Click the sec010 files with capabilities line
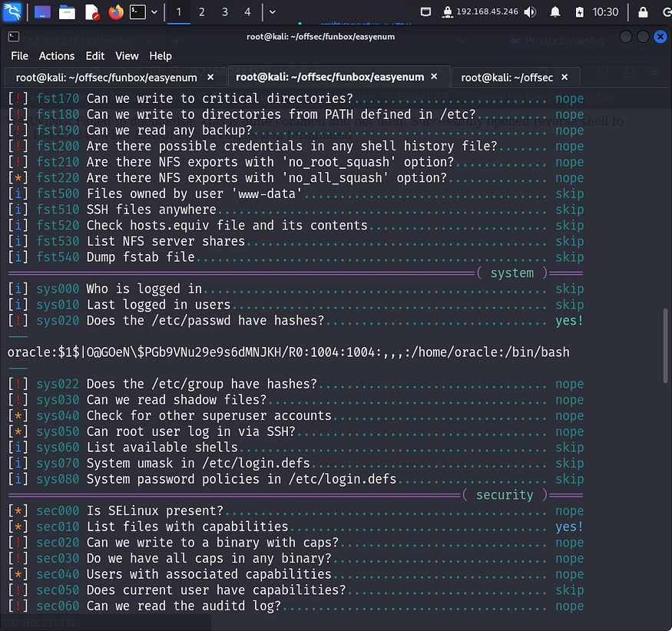Viewport: 672px width, 631px height. (296, 527)
